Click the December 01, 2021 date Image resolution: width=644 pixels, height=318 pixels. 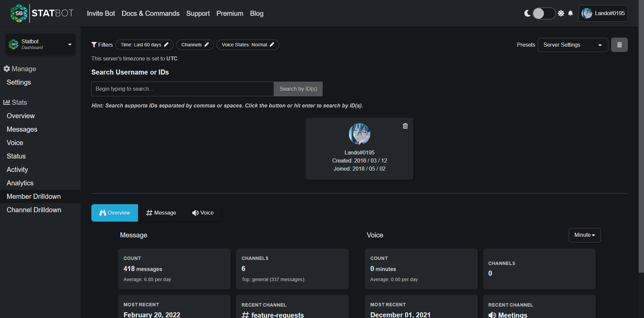400,315
